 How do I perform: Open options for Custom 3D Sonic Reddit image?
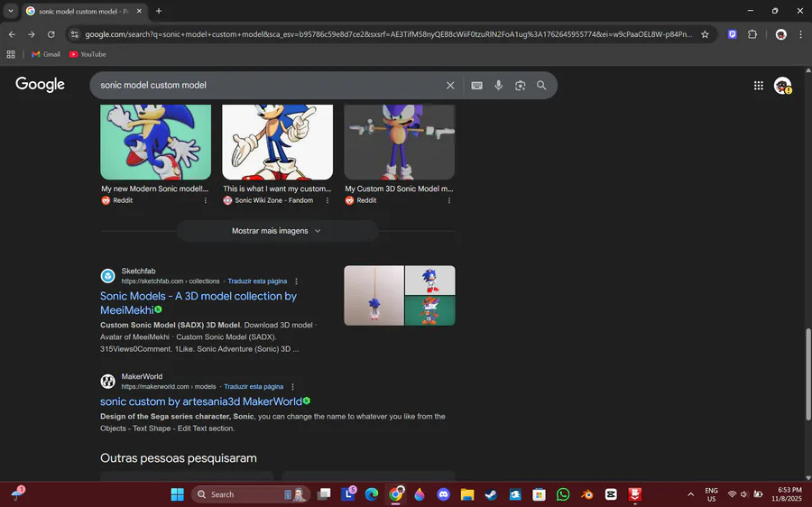click(449, 200)
